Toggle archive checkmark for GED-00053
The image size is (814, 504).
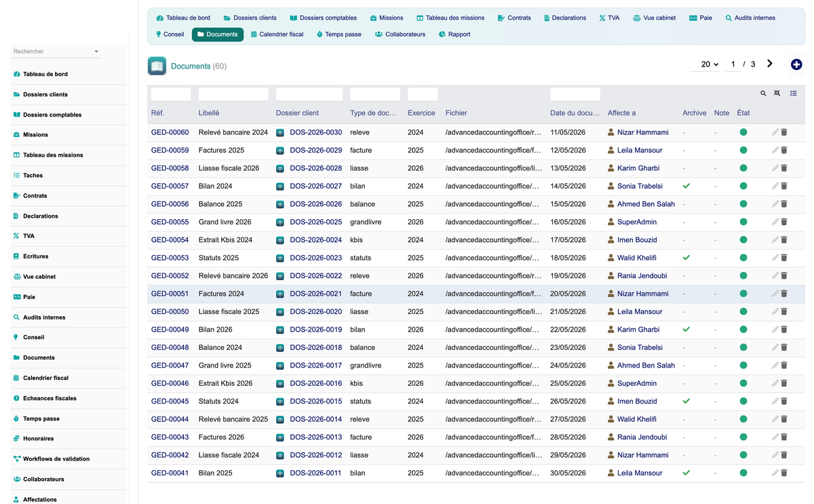(686, 258)
